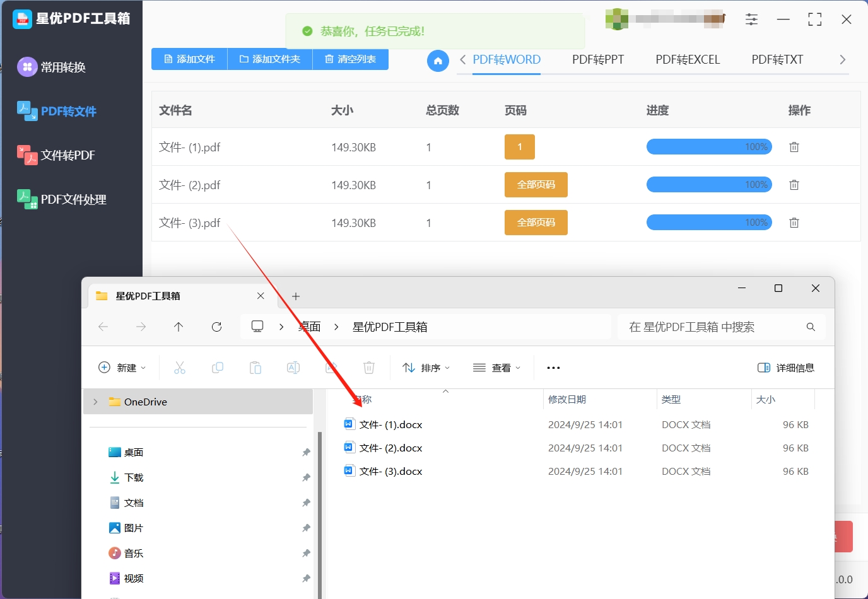Click 全部页码 button for 文件- (2).pdf
This screenshot has width=868, height=599.
tap(536, 185)
